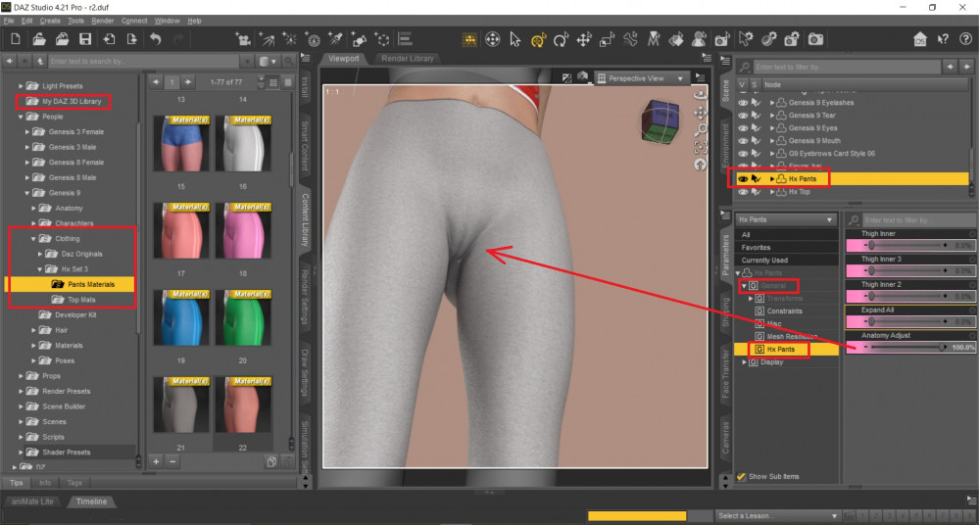This screenshot has width=980, height=525.
Task: Hide Genesis 9 Eyes with eye icon
Action: click(743, 128)
